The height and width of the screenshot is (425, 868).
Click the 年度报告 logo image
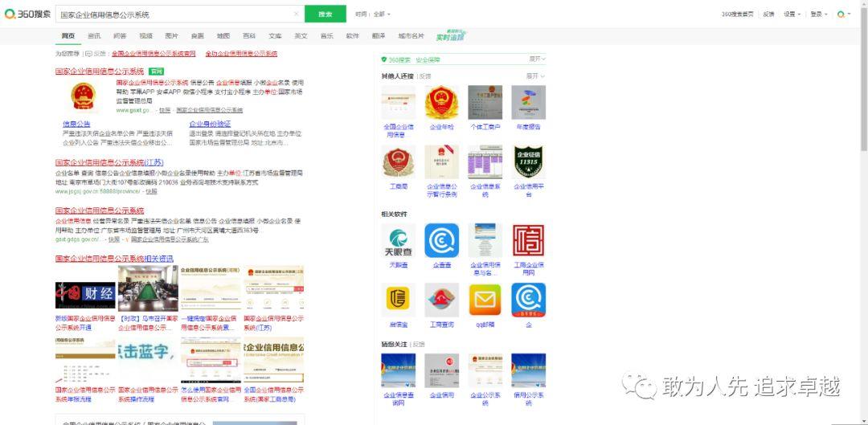pos(528,102)
